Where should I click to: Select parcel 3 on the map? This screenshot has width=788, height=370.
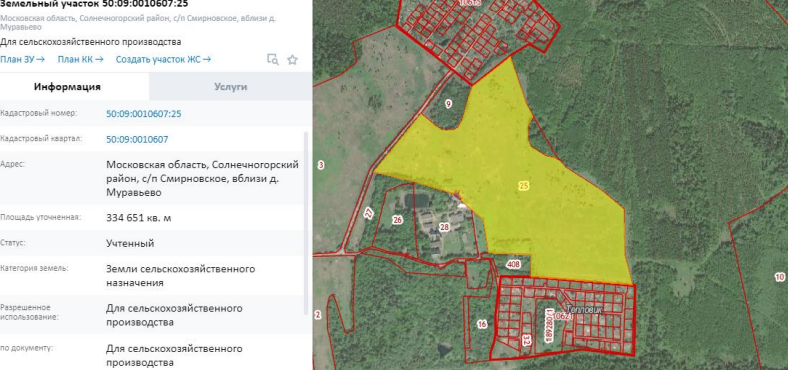pos(321,164)
